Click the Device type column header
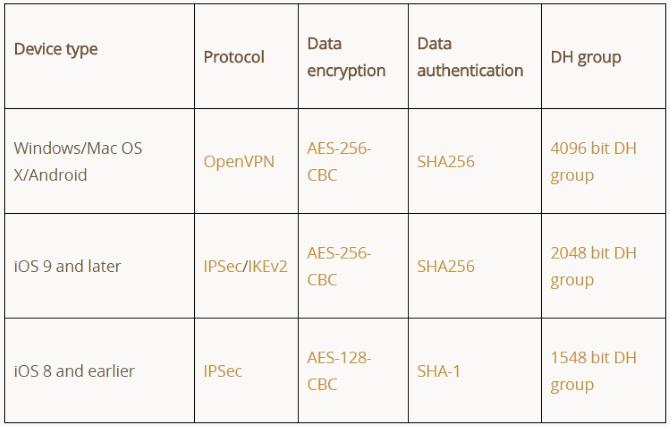The height and width of the screenshot is (427, 670). [56, 49]
